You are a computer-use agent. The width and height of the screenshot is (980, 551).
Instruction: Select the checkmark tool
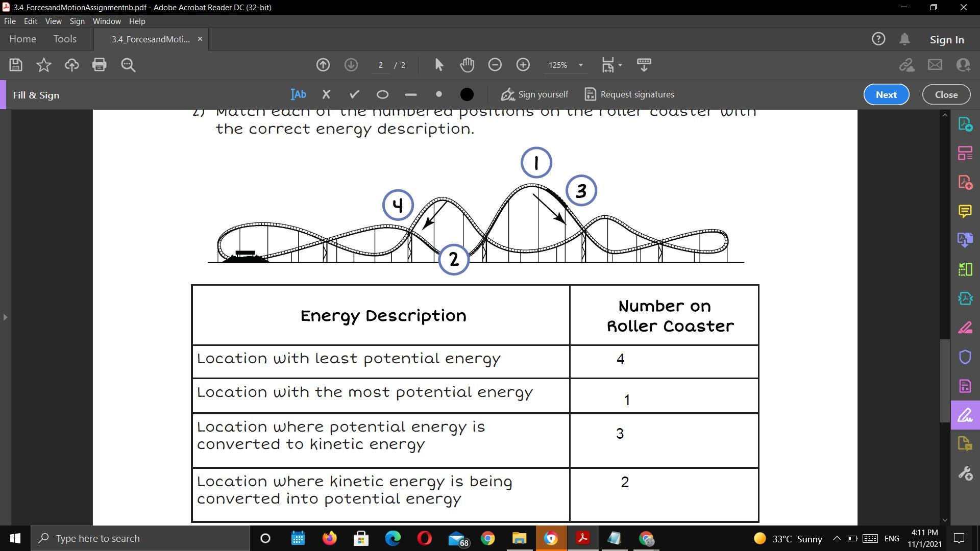pos(354,94)
